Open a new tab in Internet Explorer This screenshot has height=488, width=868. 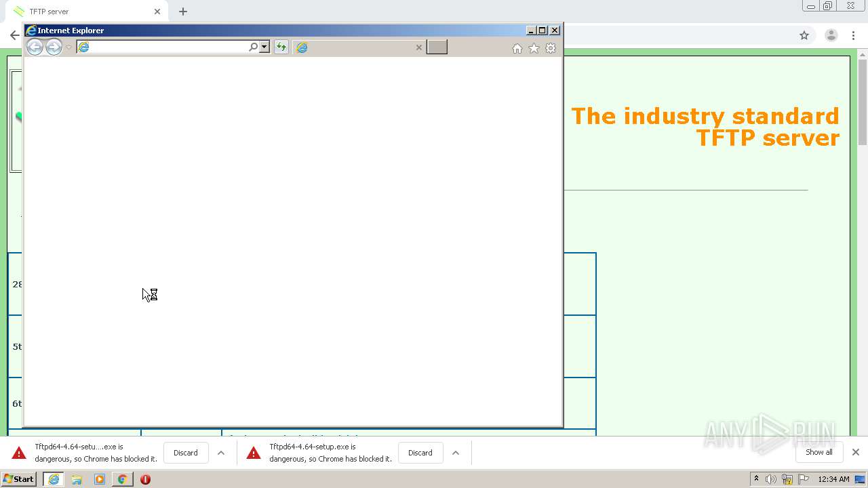437,47
